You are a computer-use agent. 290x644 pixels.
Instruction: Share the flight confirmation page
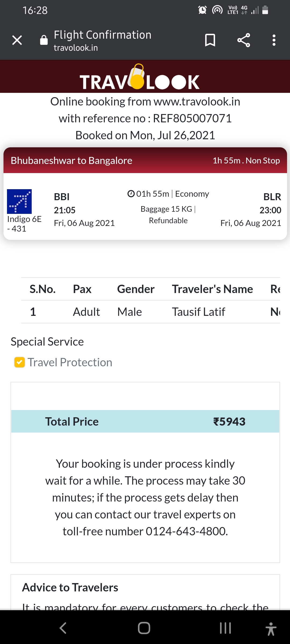pos(244,40)
